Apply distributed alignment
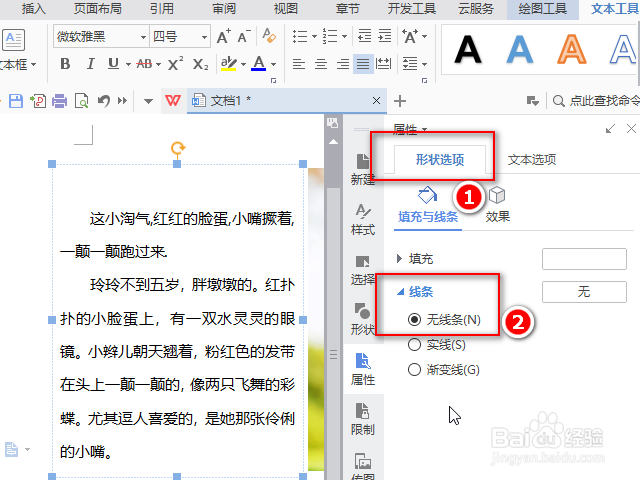 tap(383, 64)
